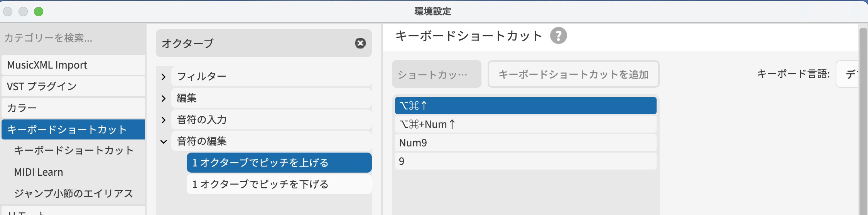The image size is (868, 215).
Task: Expand the 音符の入力 category
Action: tap(164, 120)
